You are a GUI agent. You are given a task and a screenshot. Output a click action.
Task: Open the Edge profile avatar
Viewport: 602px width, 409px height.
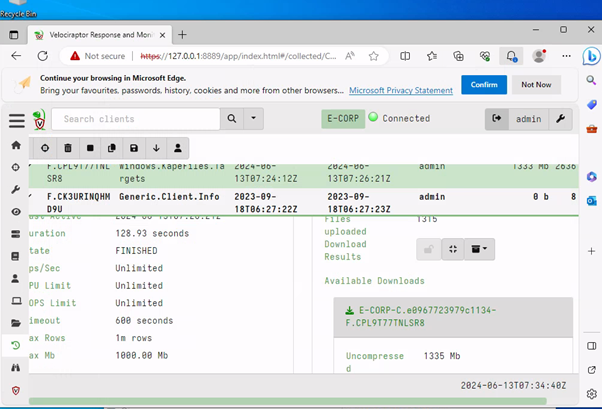click(x=539, y=56)
